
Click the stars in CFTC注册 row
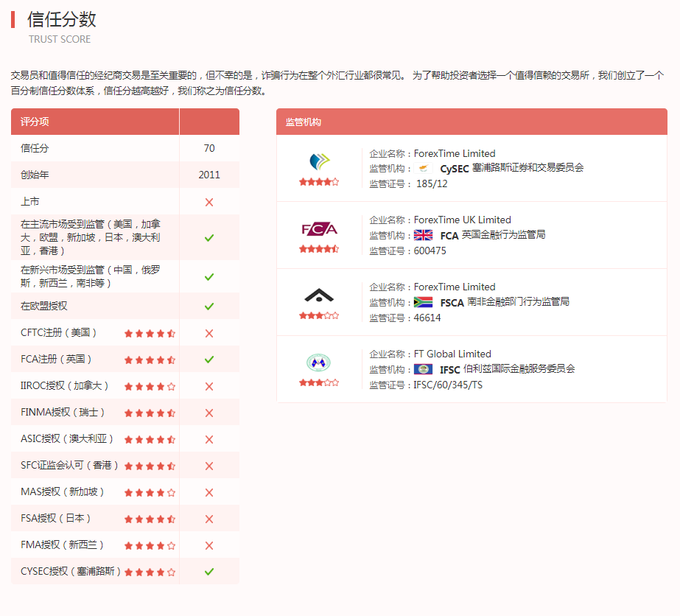[150, 334]
